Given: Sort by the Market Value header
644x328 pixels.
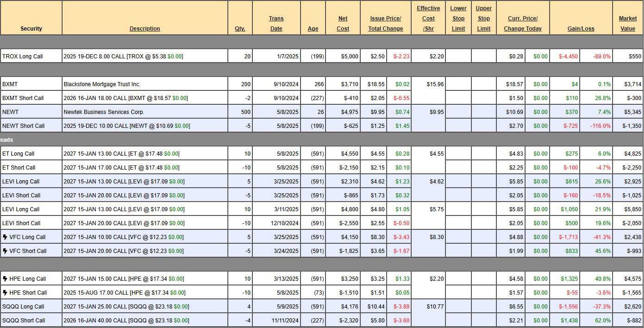Looking at the screenshot, I should [628, 24].
